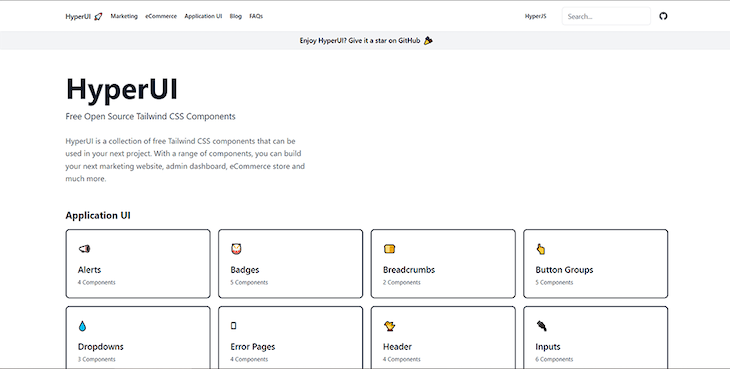Open the Alerts components title link
This screenshot has width=730, height=369.
pos(89,270)
